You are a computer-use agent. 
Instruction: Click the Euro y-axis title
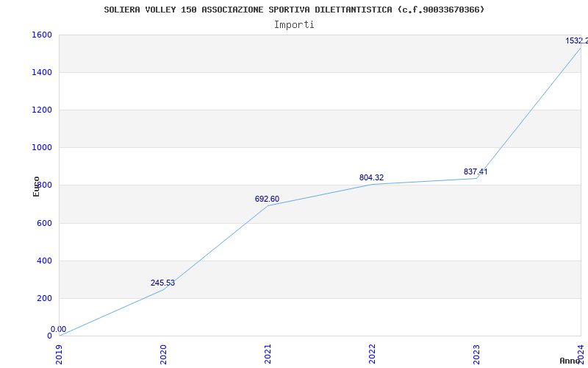tap(36, 186)
